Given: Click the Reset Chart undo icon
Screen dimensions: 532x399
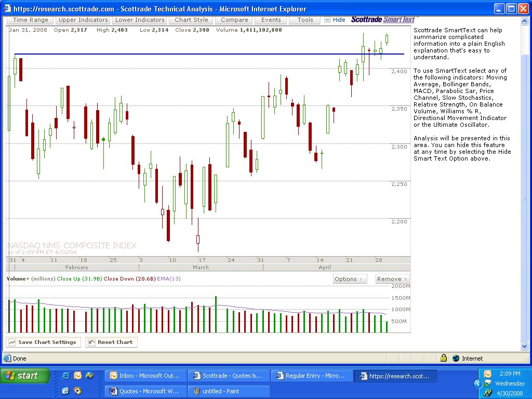Looking at the screenshot, I should pos(91,342).
